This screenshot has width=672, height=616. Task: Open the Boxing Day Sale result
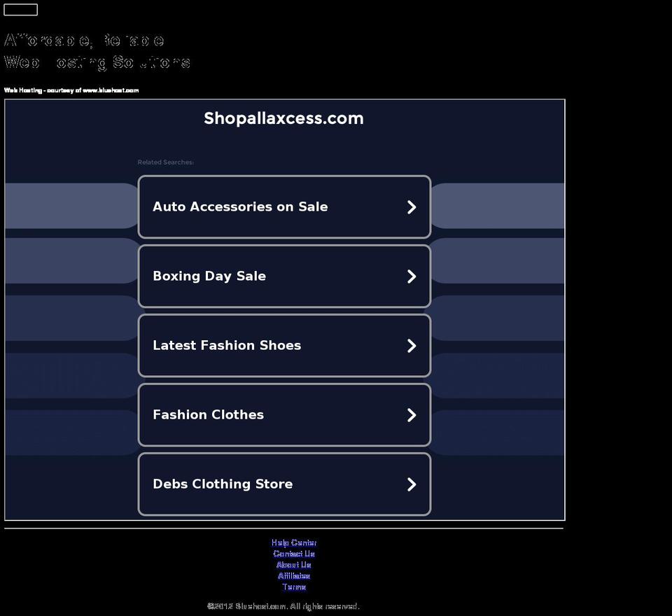[x=284, y=276]
